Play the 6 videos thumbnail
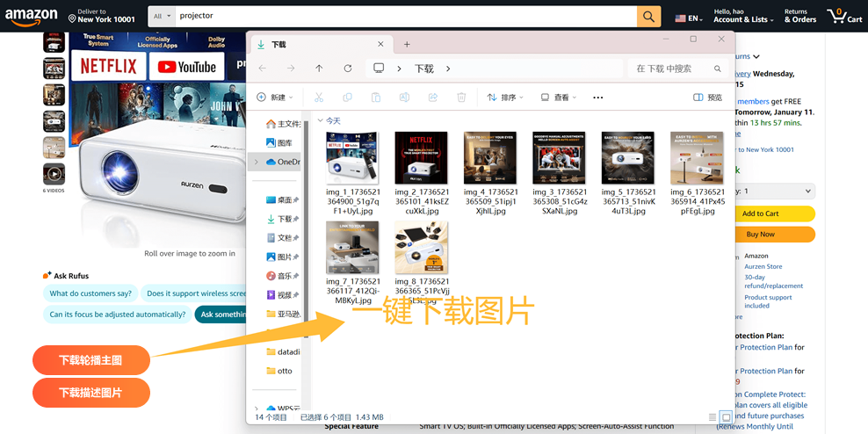The height and width of the screenshot is (434, 868). pos(54,174)
